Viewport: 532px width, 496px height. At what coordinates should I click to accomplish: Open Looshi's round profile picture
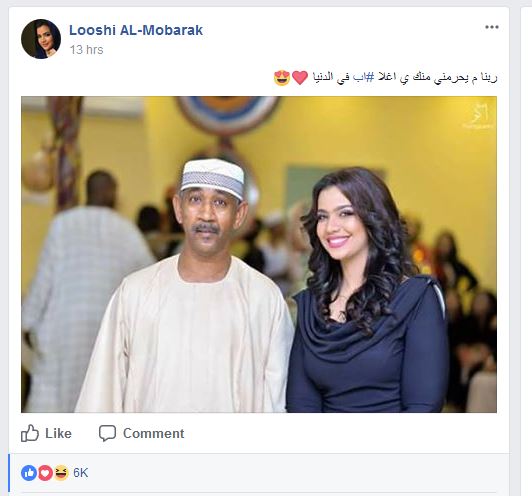41,39
